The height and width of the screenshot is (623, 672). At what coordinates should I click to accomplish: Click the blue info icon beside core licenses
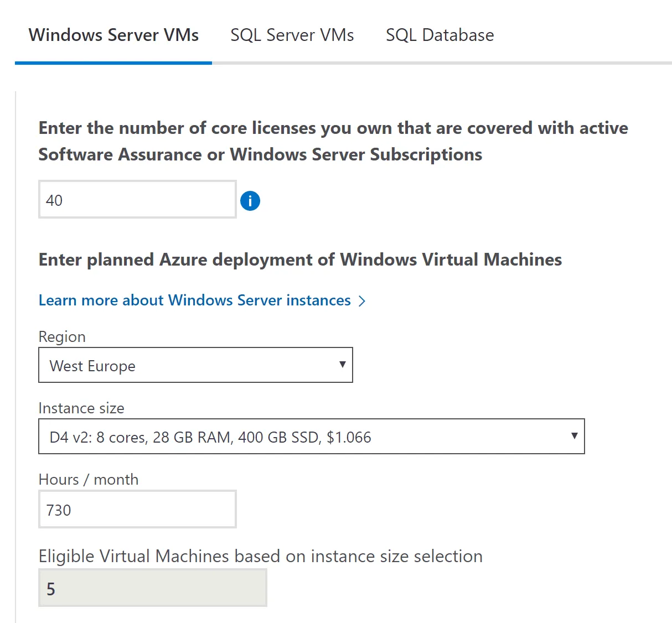pos(250,200)
